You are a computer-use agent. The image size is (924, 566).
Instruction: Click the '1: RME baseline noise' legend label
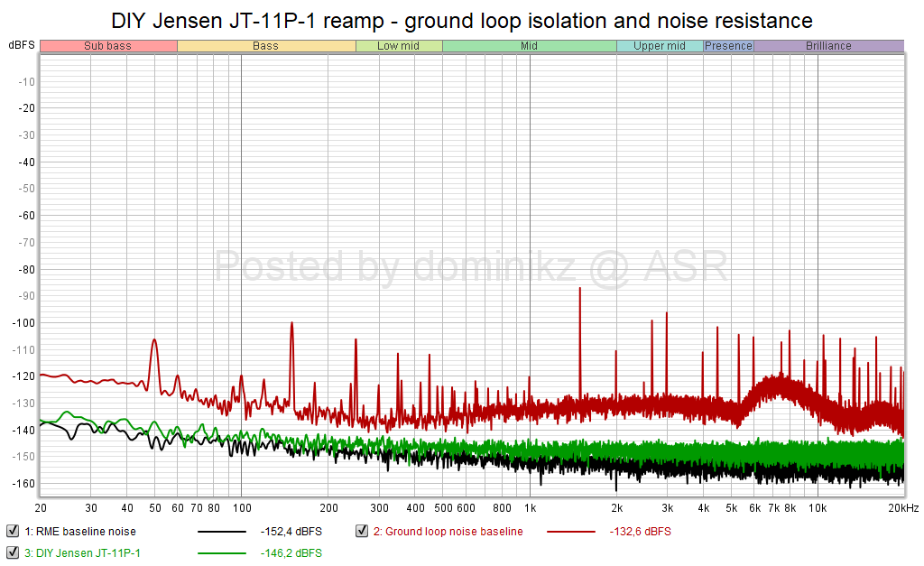[x=80, y=532]
